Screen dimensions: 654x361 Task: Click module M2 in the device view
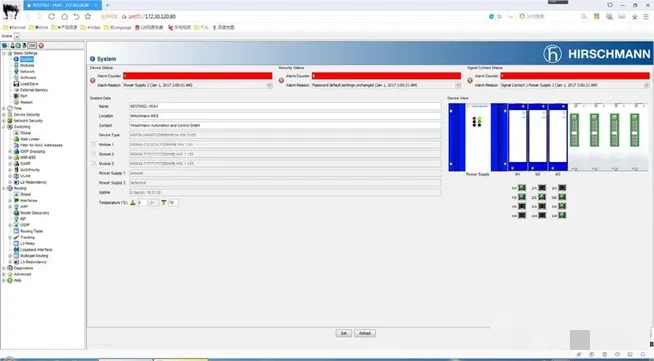(538, 137)
